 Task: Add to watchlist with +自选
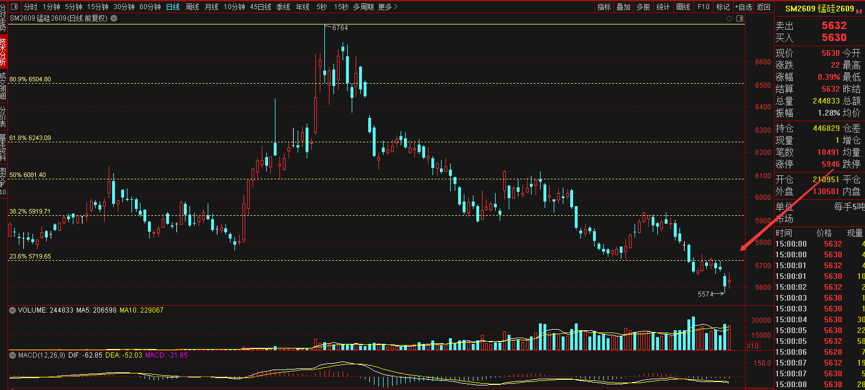click(743, 7)
